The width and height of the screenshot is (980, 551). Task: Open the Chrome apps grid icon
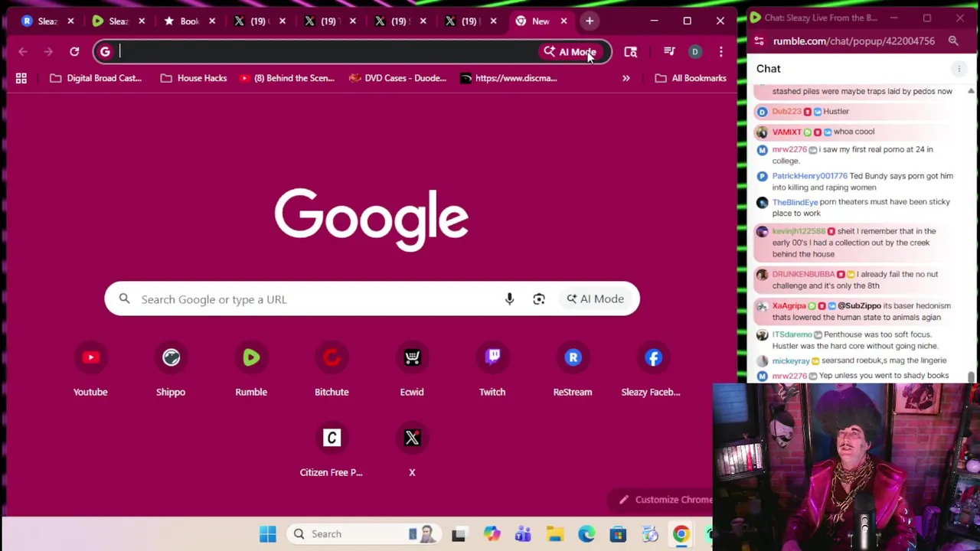pos(21,78)
